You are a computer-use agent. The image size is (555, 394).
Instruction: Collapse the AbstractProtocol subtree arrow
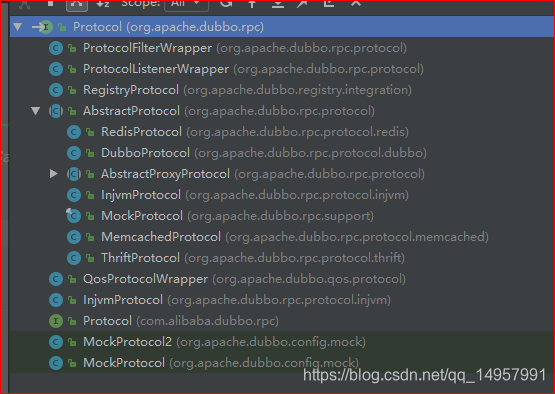(35, 111)
